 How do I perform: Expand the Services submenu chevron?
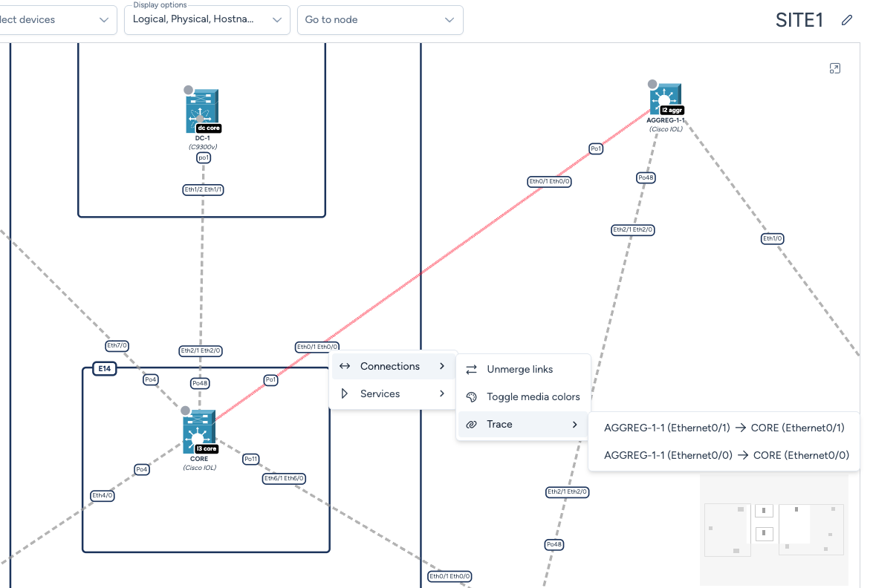pos(442,393)
